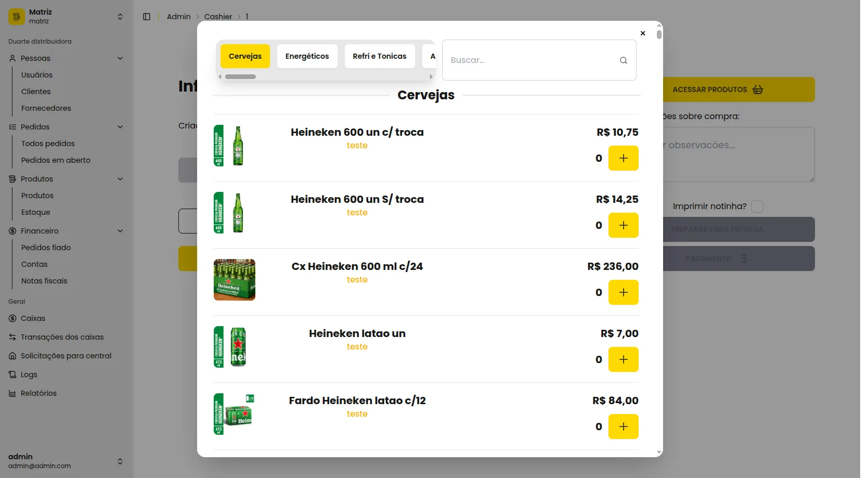
Task: Select the Energéticos category tab
Action: tap(307, 56)
